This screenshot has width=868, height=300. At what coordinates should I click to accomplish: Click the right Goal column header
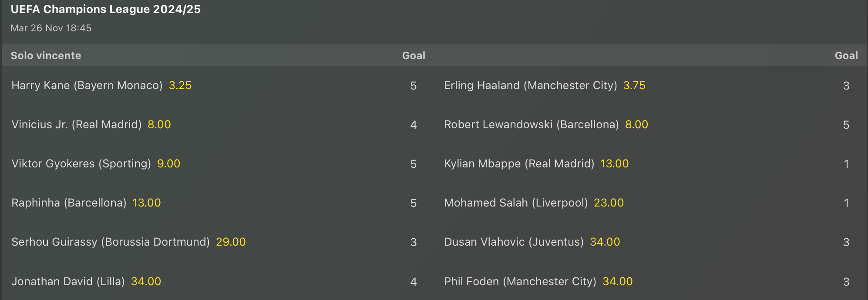846,56
